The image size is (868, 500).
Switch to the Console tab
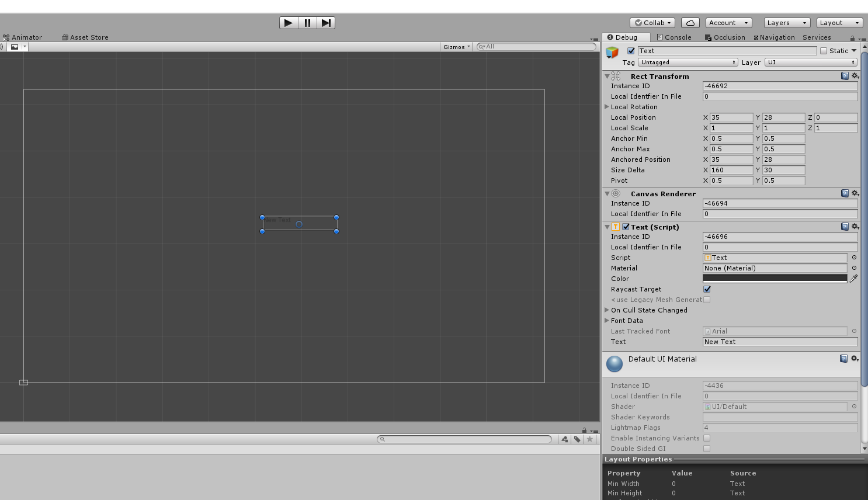pos(674,37)
